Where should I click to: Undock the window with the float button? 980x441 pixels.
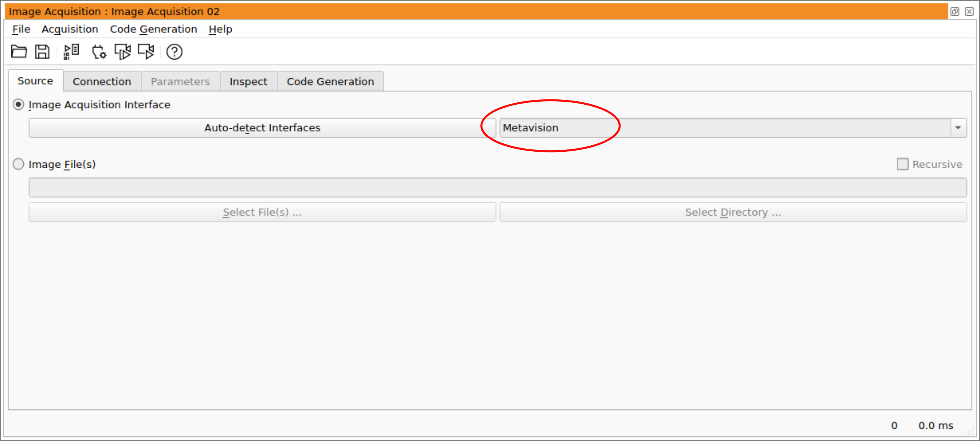955,11
